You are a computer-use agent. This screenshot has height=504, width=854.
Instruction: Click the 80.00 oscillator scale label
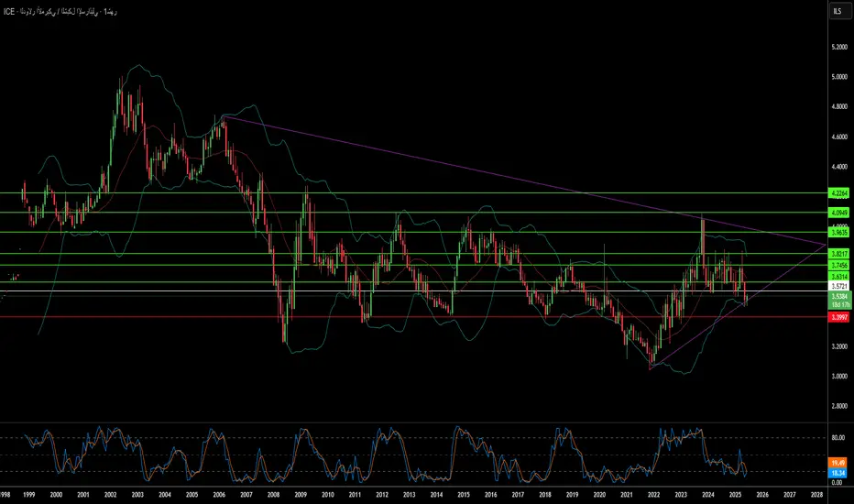(838, 437)
